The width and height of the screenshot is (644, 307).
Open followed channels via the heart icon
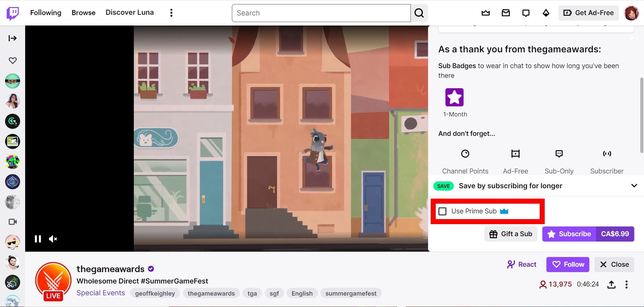[x=12, y=60]
